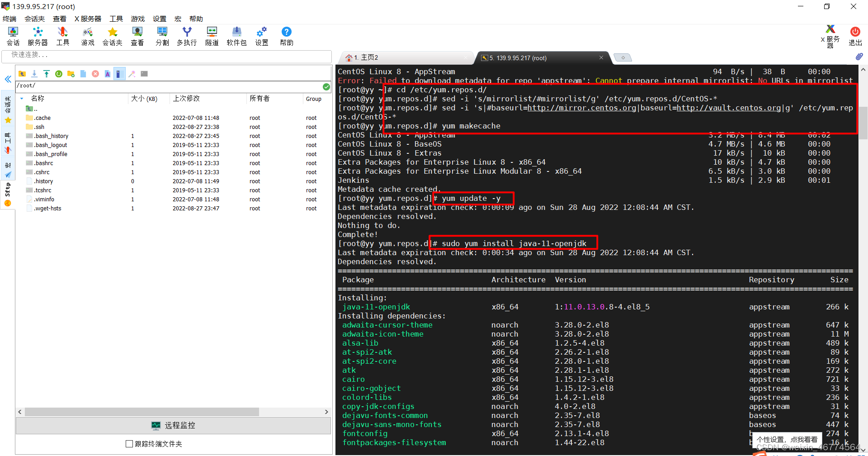Open a new terminal tab

623,57
